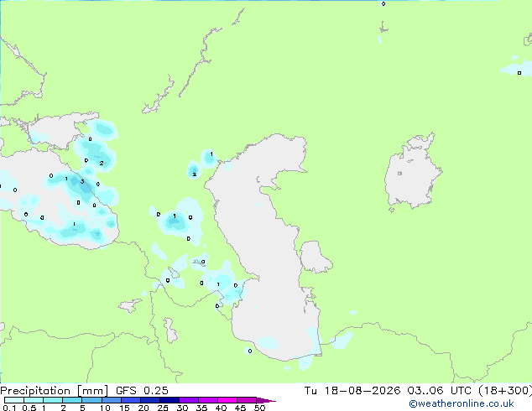Image resolution: width=532 pixels, height=411 pixels.
Task: Click the '15' legend scale label
Action: click(124, 408)
